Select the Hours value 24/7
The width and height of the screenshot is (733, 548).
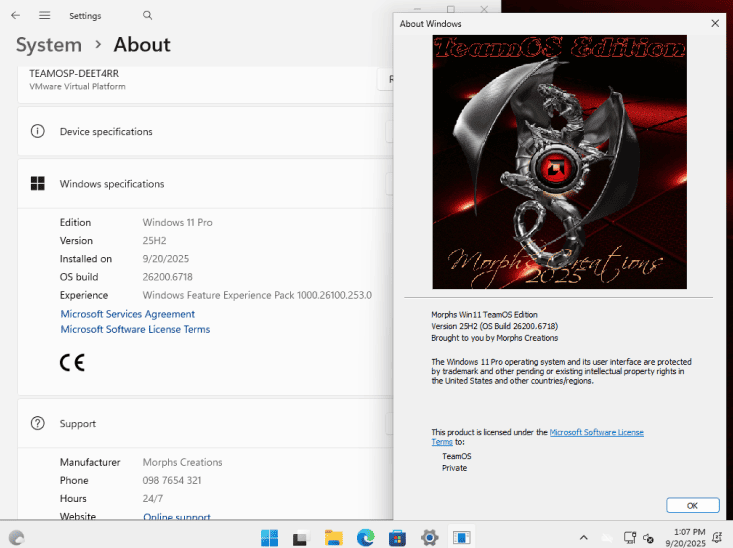point(152,499)
